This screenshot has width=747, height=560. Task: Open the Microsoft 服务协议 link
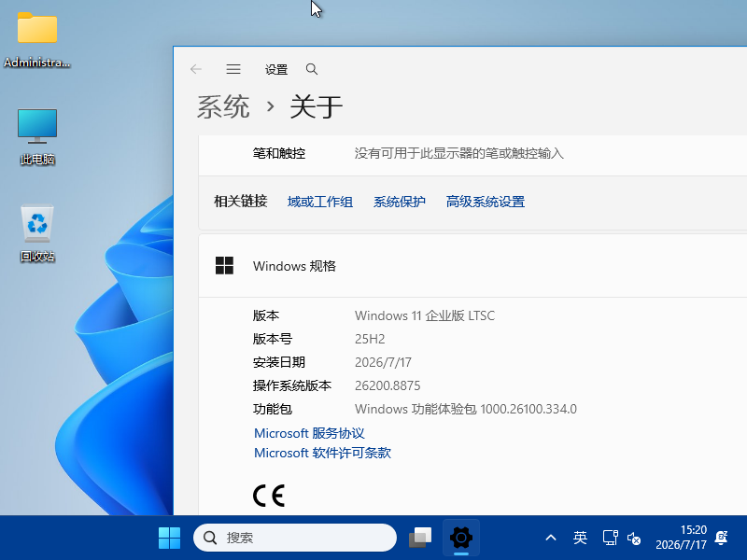point(309,433)
